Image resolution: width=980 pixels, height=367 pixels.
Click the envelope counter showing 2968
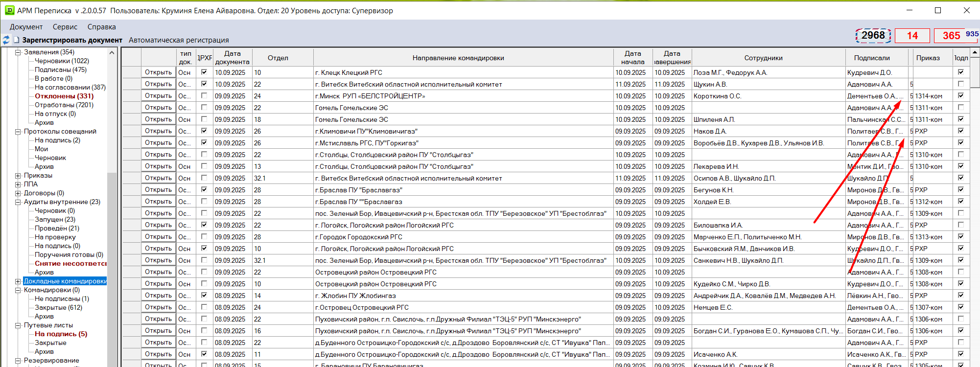coord(873,35)
